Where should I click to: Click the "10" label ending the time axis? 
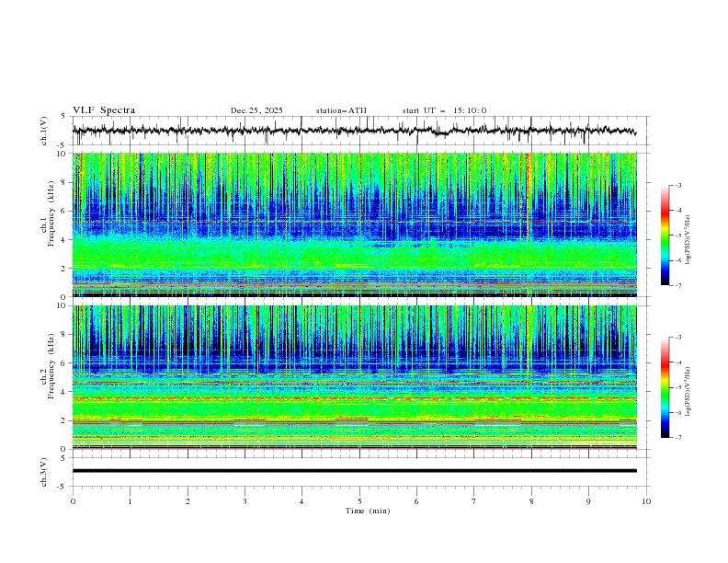point(646,501)
